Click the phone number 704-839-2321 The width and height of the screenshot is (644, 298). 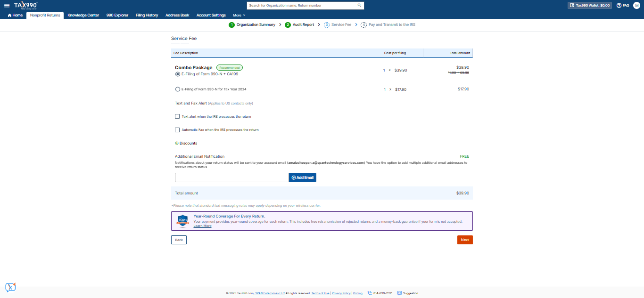tap(380, 293)
